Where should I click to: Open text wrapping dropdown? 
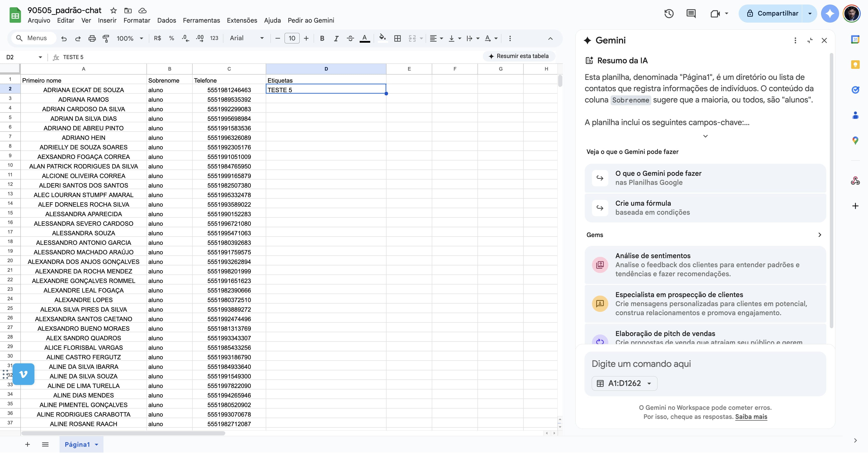pos(473,38)
